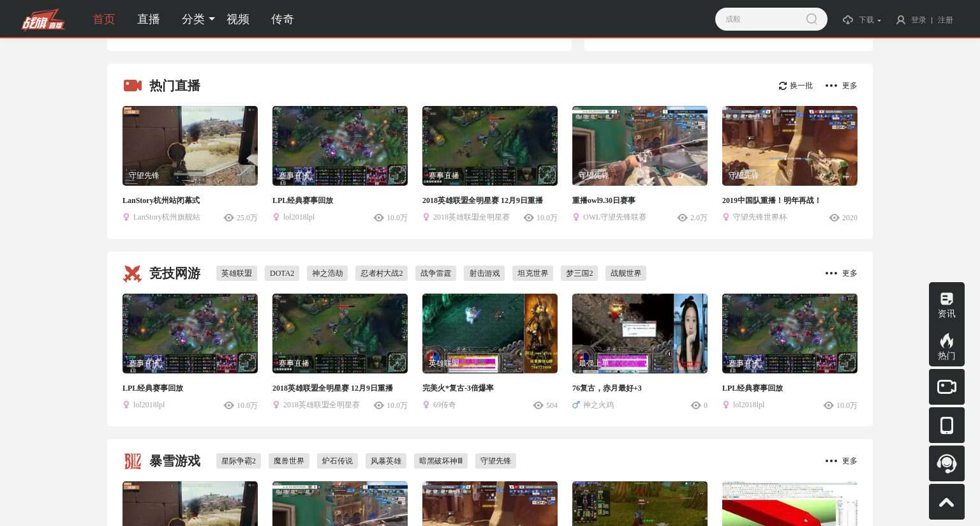Select the 暗黑破坏神Ⅲ game tag
This screenshot has width=980, height=526.
(x=441, y=461)
